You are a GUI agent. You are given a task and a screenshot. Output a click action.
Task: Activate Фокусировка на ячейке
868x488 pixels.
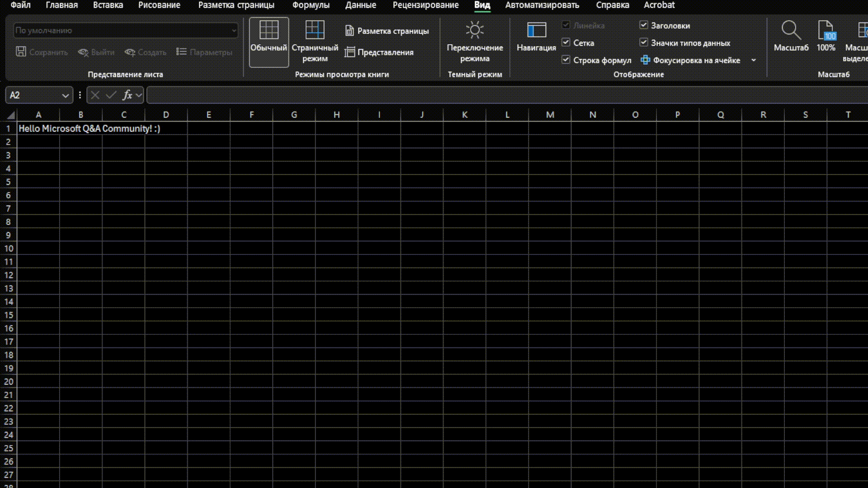(691, 60)
